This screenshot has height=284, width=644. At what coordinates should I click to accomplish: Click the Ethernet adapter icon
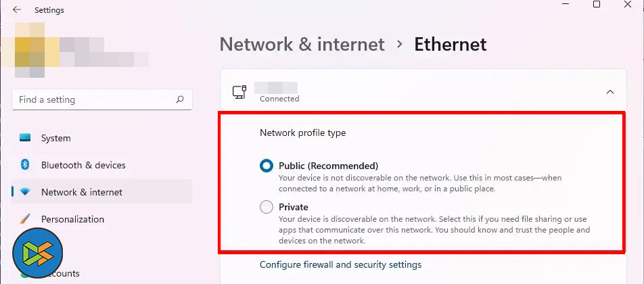tap(239, 92)
